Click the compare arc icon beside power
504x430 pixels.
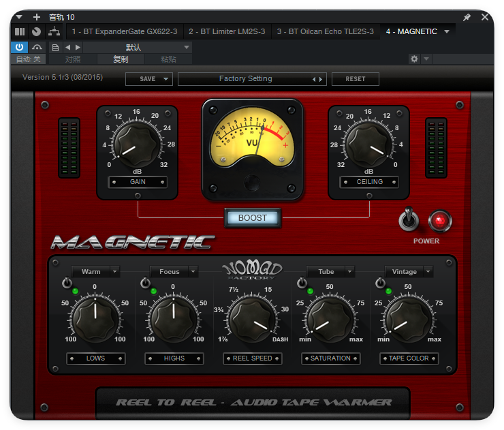click(37, 47)
